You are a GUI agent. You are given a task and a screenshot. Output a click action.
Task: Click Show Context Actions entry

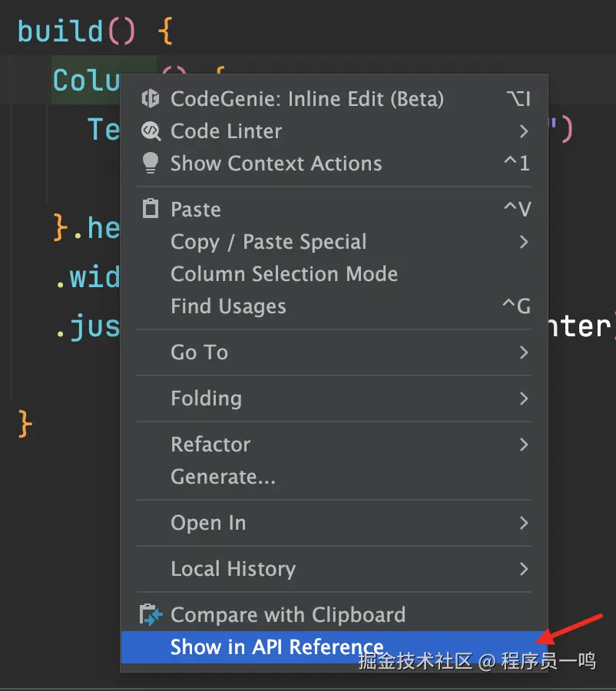pyautogui.click(x=276, y=164)
